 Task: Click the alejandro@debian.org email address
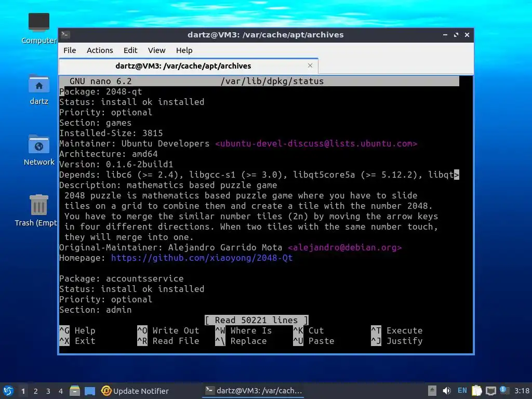coord(345,247)
